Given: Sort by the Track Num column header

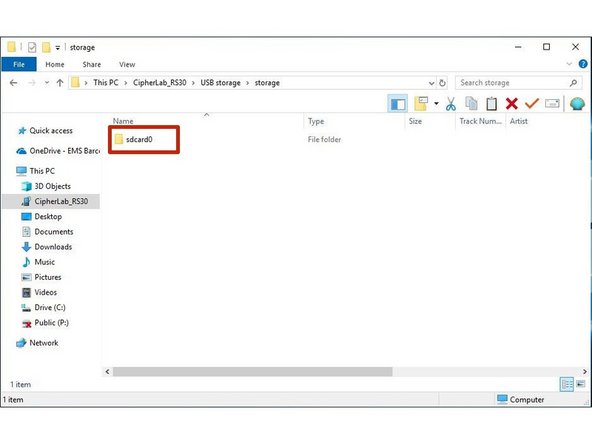Looking at the screenshot, I should [x=480, y=121].
